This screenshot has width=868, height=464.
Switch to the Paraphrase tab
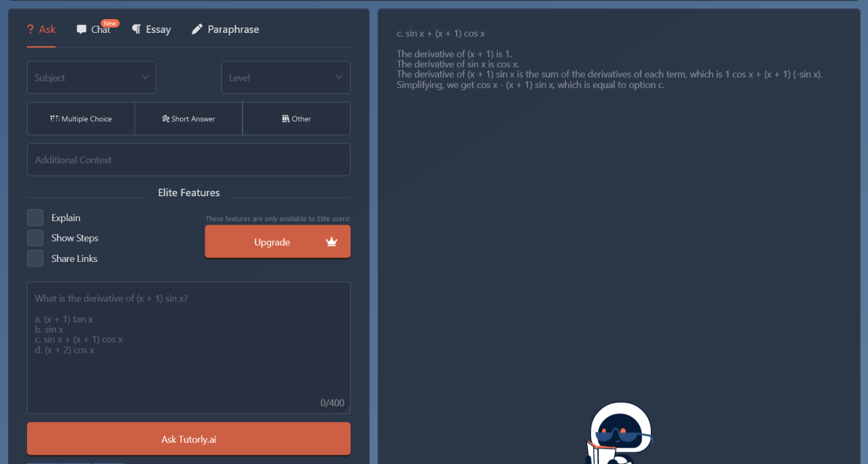click(x=225, y=29)
